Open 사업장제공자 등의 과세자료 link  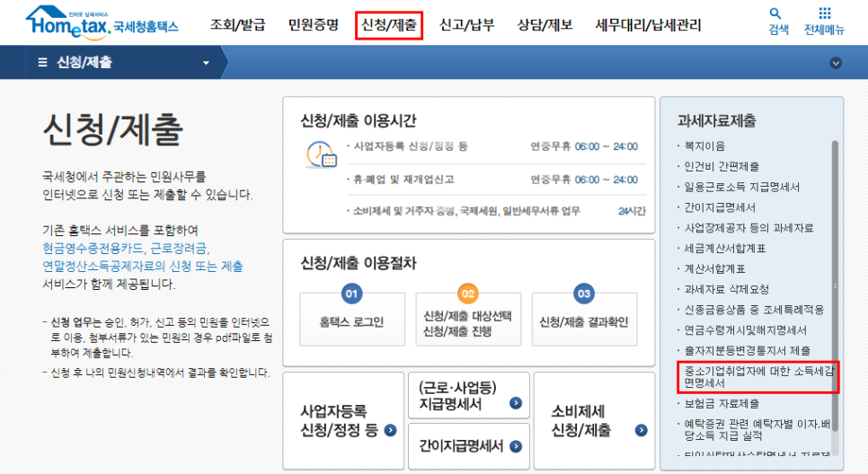[x=749, y=228]
